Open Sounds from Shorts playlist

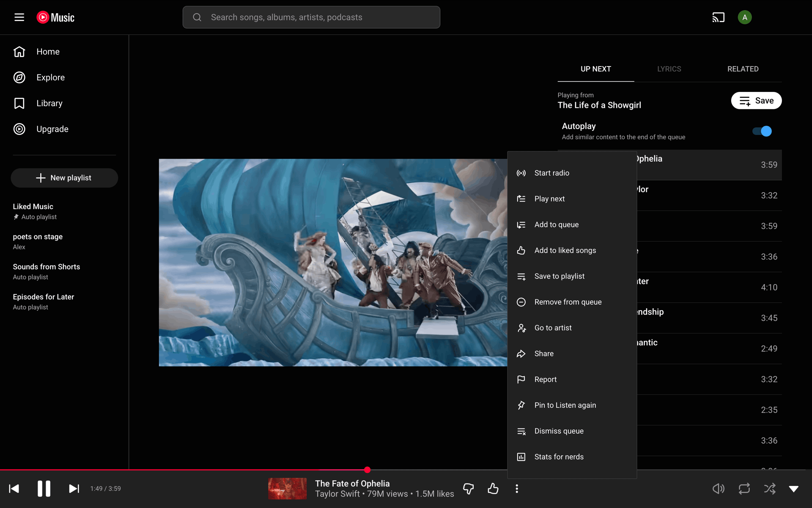[x=64, y=271]
